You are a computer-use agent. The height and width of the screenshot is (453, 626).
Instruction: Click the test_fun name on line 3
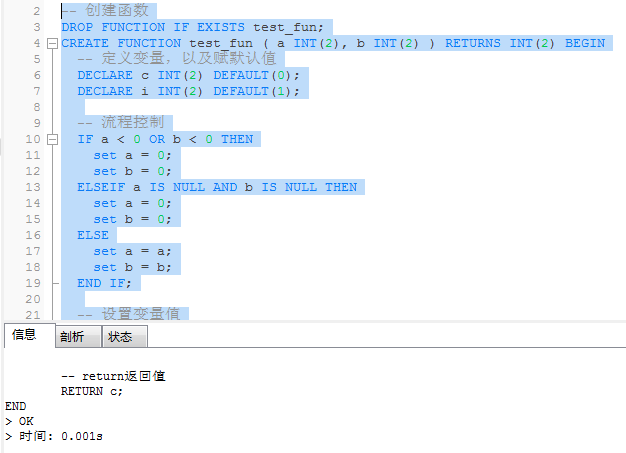pyautogui.click(x=284, y=27)
